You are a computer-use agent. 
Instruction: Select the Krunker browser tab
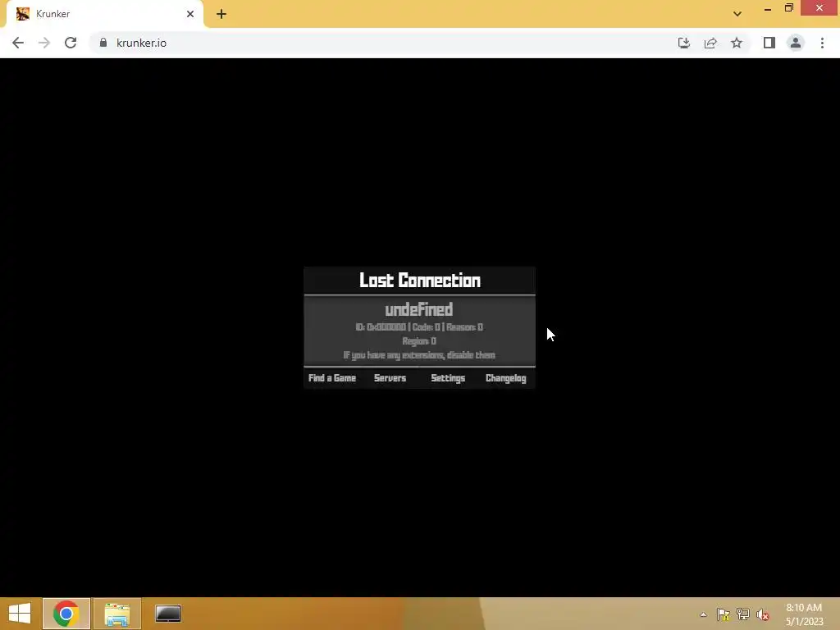point(104,14)
